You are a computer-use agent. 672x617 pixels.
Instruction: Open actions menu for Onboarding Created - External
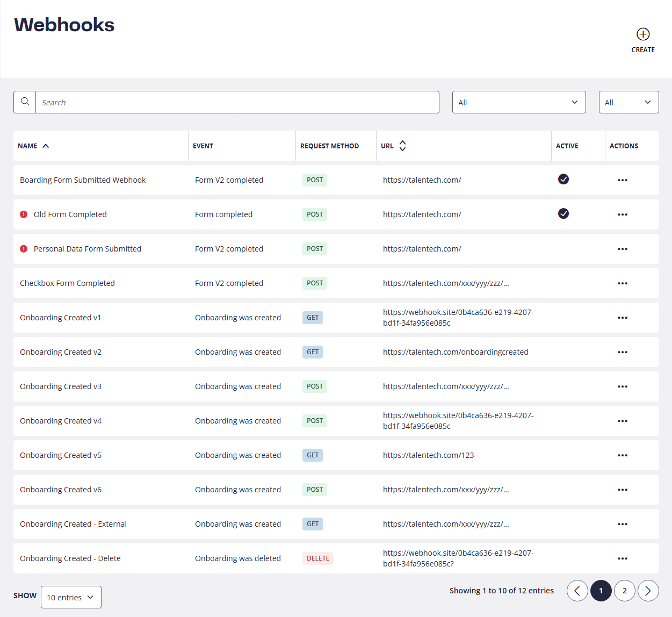click(x=623, y=524)
